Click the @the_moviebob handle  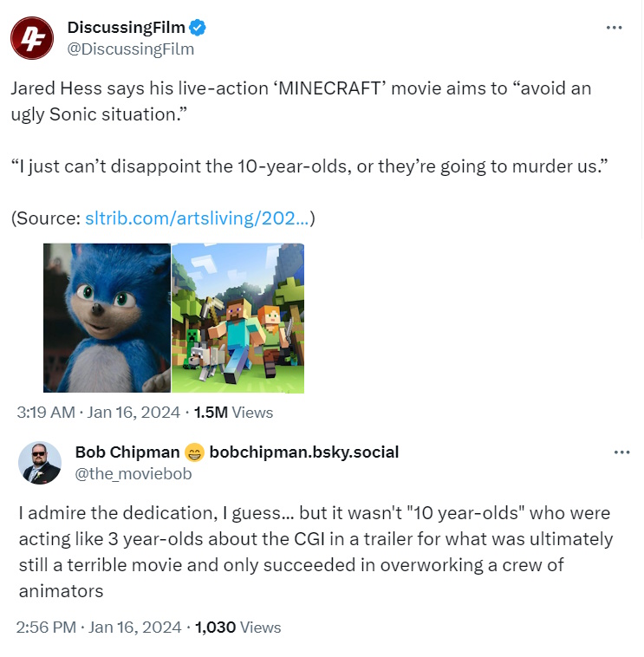pos(133,473)
